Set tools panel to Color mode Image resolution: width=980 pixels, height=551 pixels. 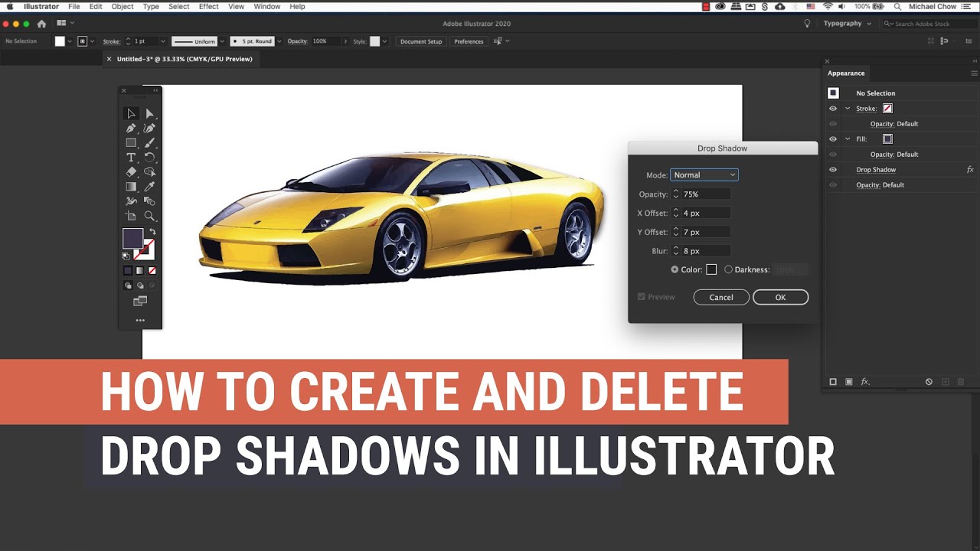pyautogui.click(x=128, y=270)
